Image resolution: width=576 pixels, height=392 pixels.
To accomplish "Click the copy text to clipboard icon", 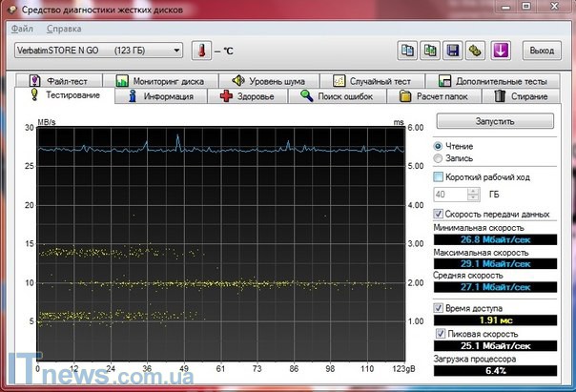I will (407, 50).
